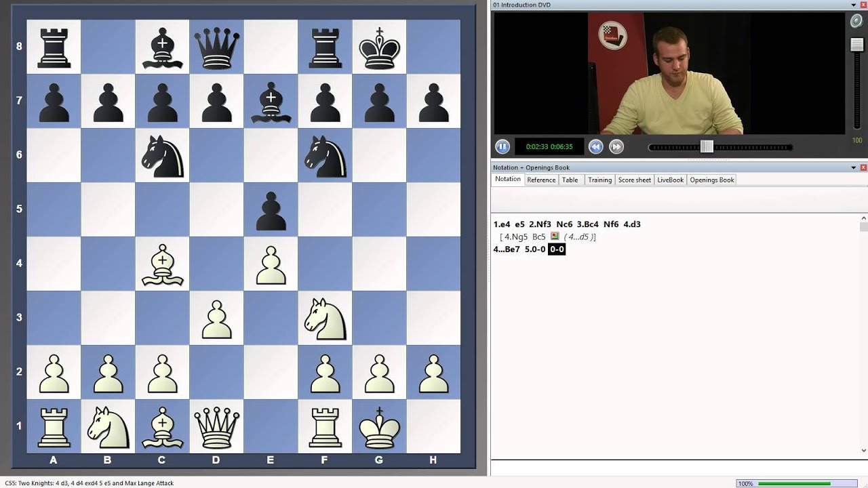The width and height of the screenshot is (868, 488).
Task: Select move 4.d3 in notation
Action: point(632,224)
